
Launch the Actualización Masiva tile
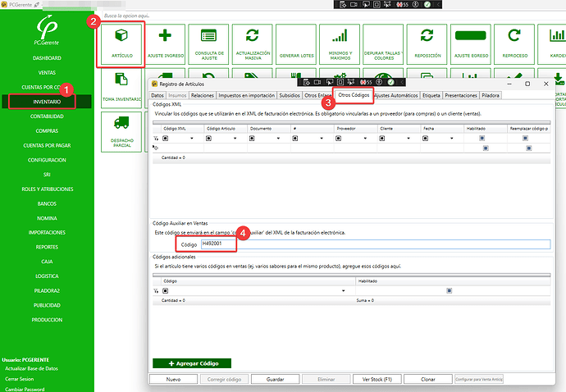(252, 44)
